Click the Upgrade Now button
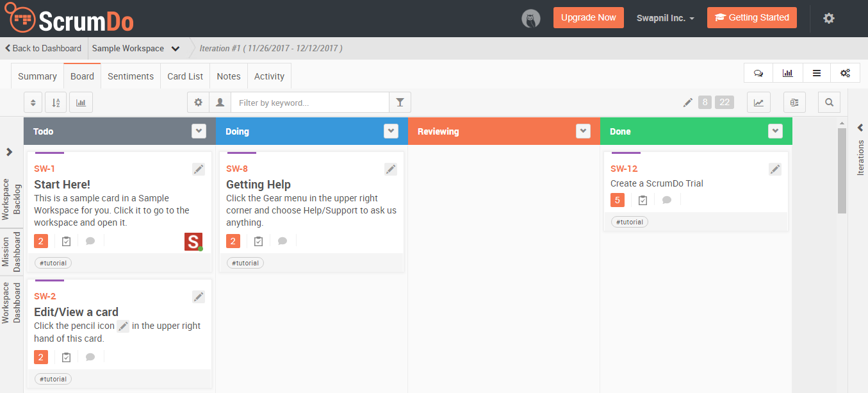Screen dimensions: 868x393 (x=588, y=17)
